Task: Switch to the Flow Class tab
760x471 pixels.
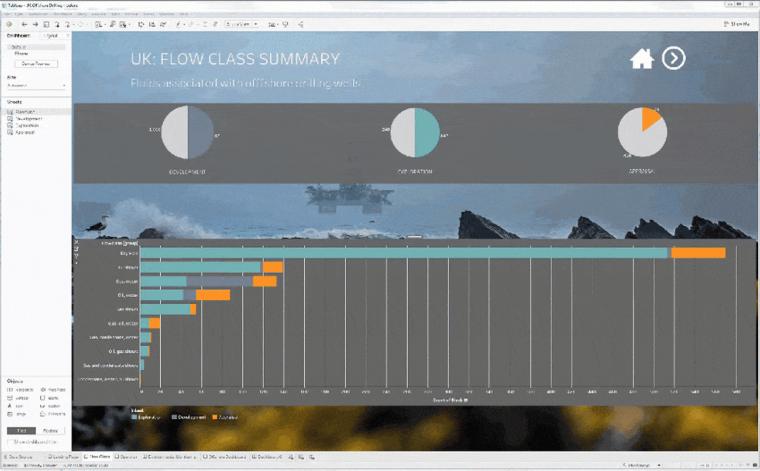Action: 97,456
